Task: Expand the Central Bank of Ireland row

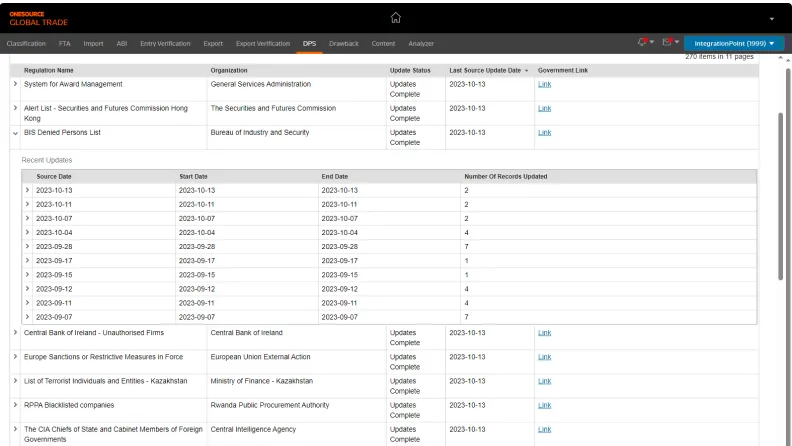Action: click(x=15, y=333)
